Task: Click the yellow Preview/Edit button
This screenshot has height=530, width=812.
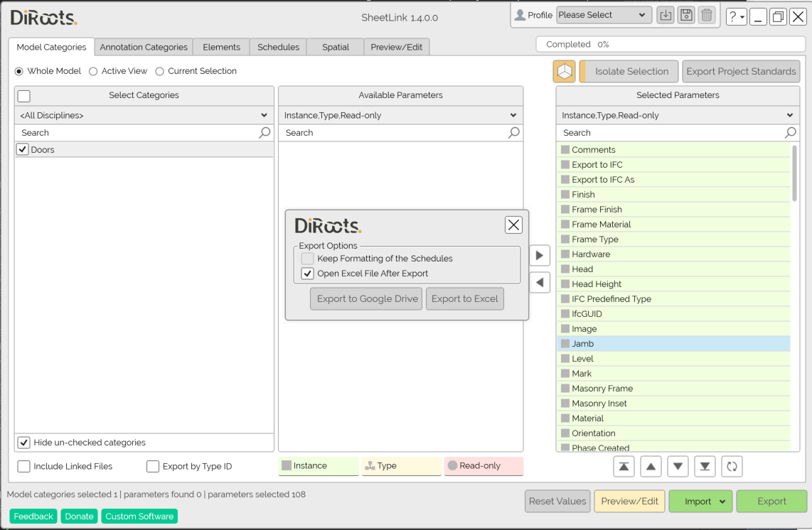Action: (629, 501)
